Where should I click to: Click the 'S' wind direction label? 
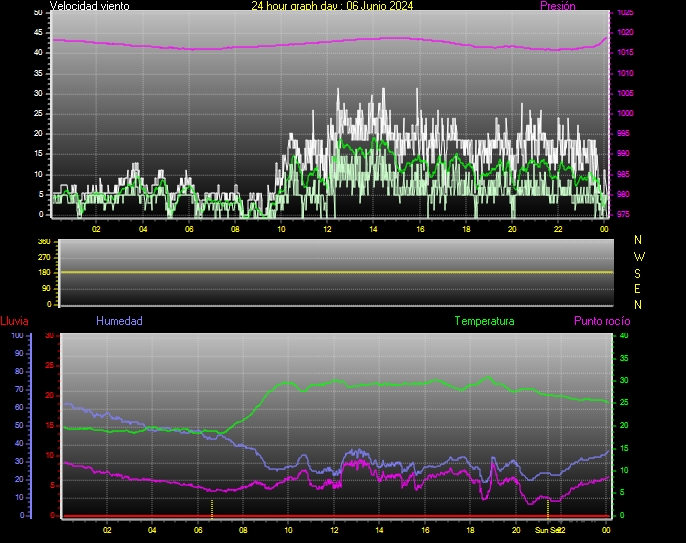coord(637,273)
